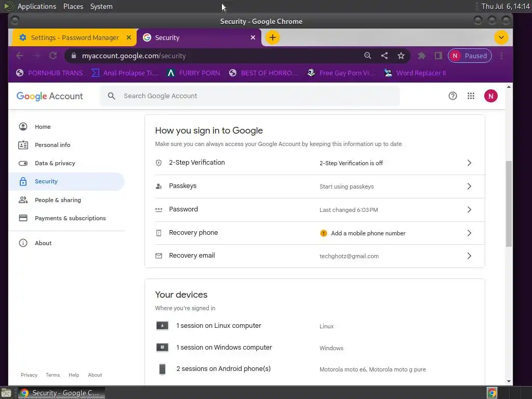Screen dimensions: 532x399
Task: Click the Windows computer device icon
Action: point(162,348)
